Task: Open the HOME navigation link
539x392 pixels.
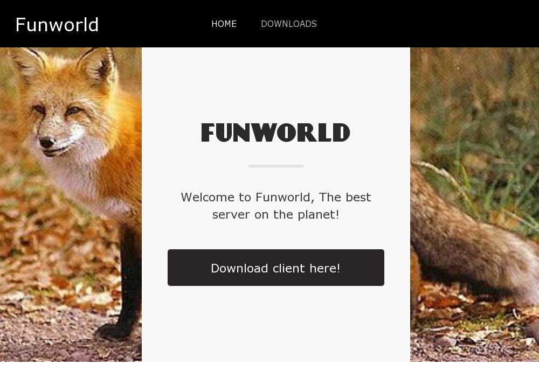Action: 224,24
